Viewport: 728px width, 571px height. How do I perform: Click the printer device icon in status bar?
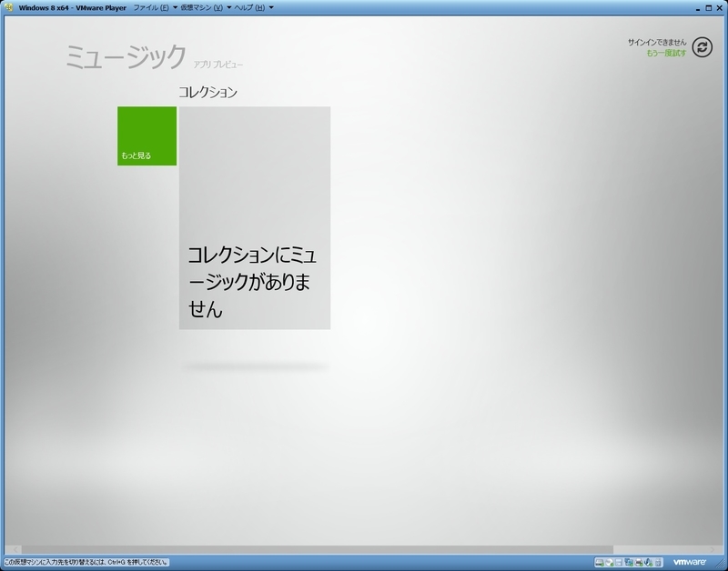pos(639,562)
